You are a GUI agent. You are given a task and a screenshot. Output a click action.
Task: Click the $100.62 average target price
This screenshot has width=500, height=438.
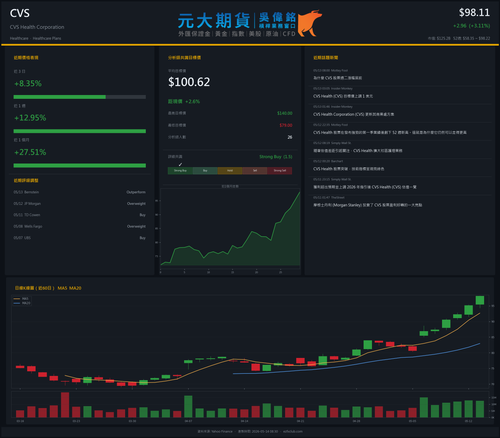(189, 82)
